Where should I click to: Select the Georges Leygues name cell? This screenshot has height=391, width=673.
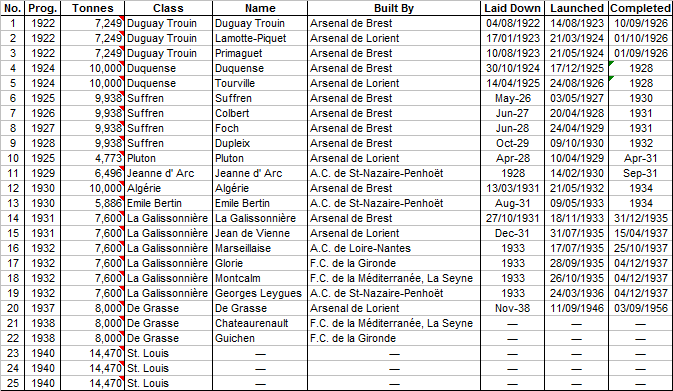260,293
